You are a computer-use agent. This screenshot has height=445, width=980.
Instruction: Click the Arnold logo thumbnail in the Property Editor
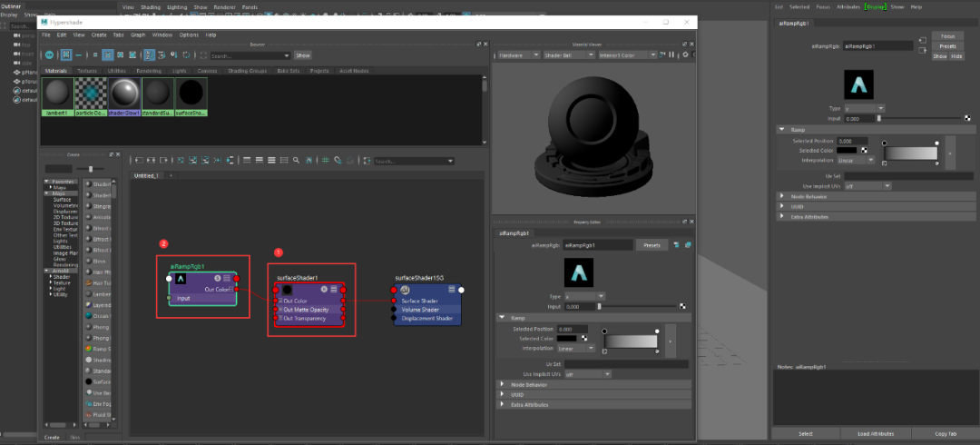579,272
